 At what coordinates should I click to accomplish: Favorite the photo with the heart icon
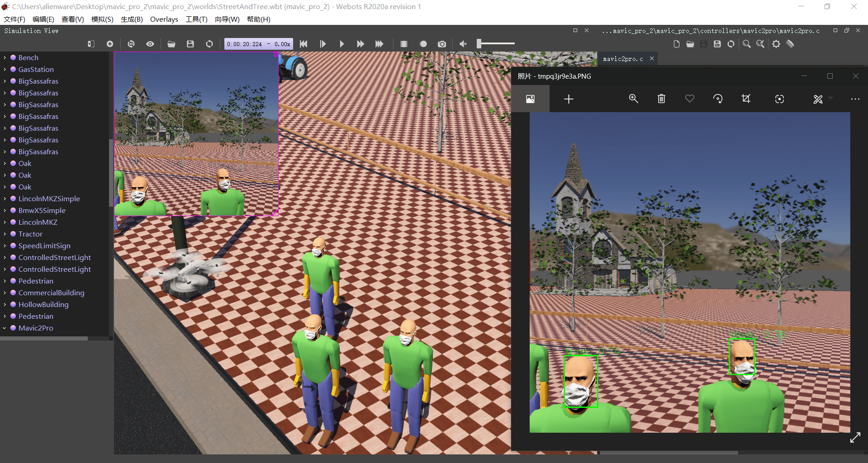pos(690,99)
